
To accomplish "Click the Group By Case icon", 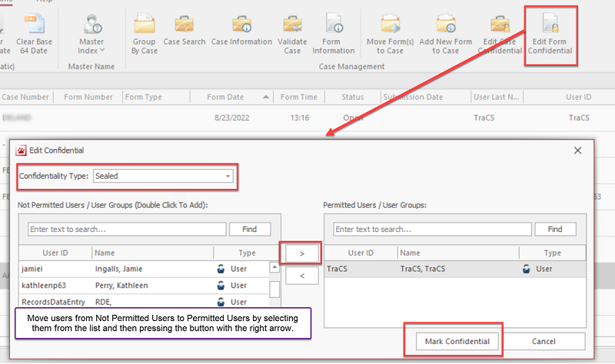I will coord(144,35).
